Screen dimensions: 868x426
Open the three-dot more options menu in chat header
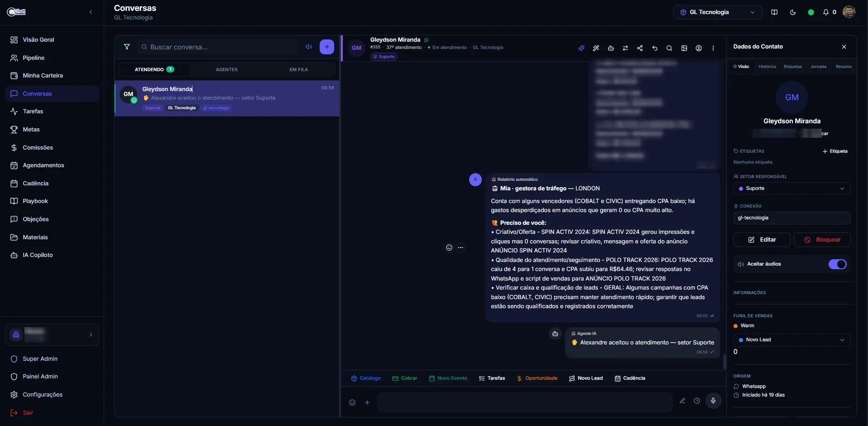(x=713, y=48)
